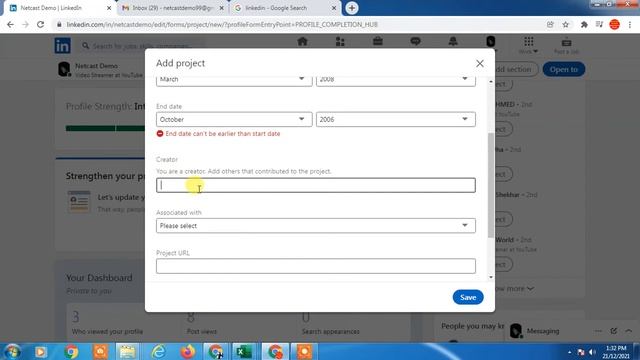This screenshot has width=640, height=360.
Task: Expand the Associated with Please select dropdown
Action: 316,226
